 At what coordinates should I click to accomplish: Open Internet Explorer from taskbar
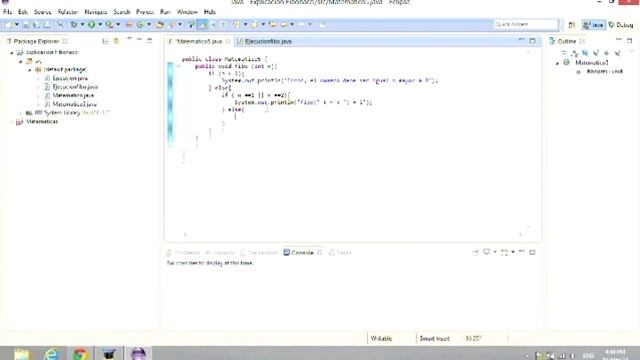click(51, 353)
